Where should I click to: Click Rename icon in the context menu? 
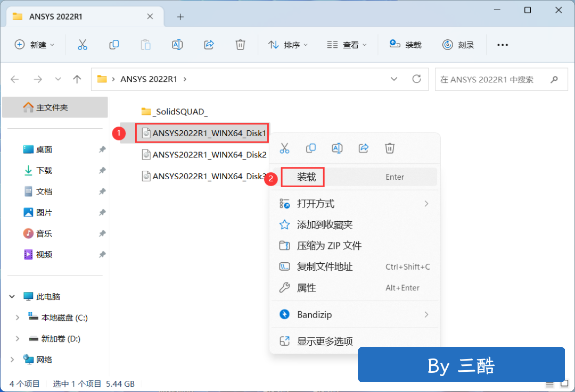337,148
